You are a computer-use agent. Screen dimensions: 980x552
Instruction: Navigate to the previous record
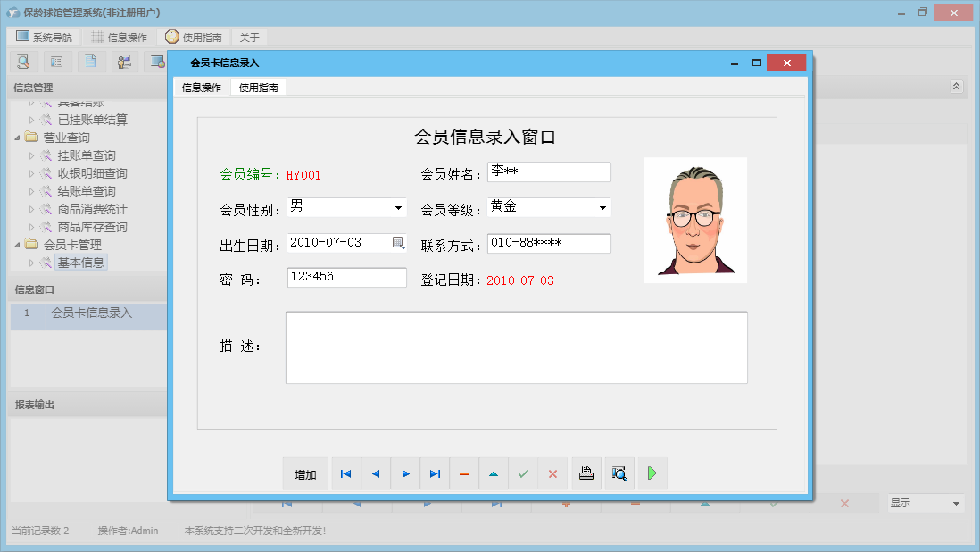(375, 473)
